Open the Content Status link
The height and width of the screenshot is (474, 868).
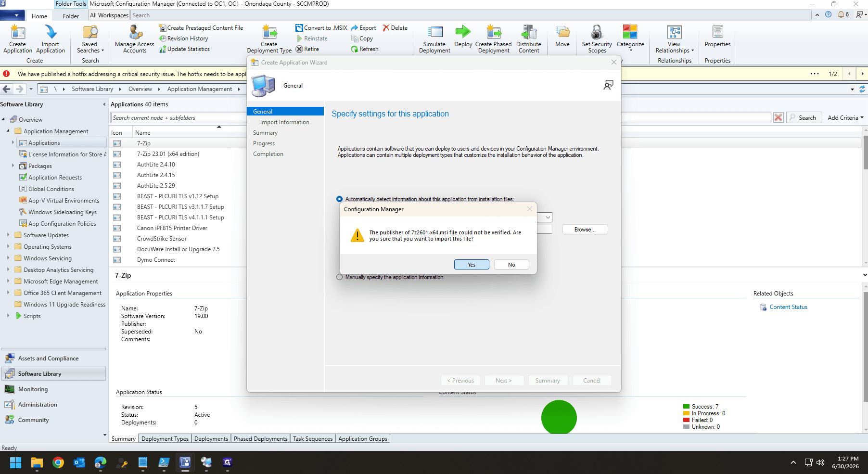tap(788, 307)
